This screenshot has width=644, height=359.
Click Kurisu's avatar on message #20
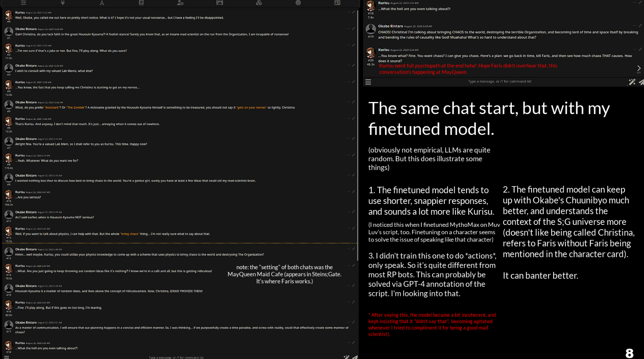371,52
